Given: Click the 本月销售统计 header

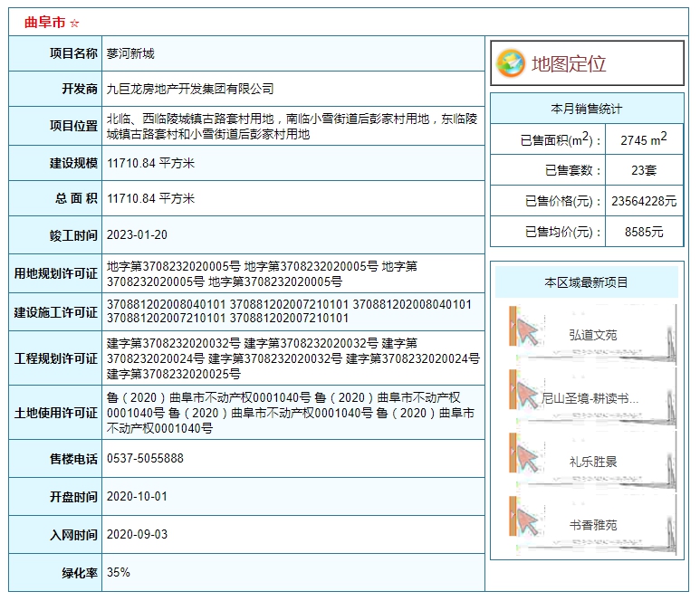Looking at the screenshot, I should (x=587, y=109).
